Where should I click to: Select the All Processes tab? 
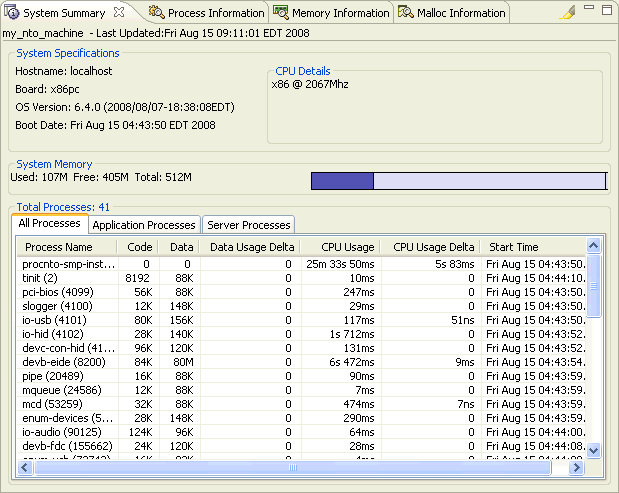pos(50,224)
